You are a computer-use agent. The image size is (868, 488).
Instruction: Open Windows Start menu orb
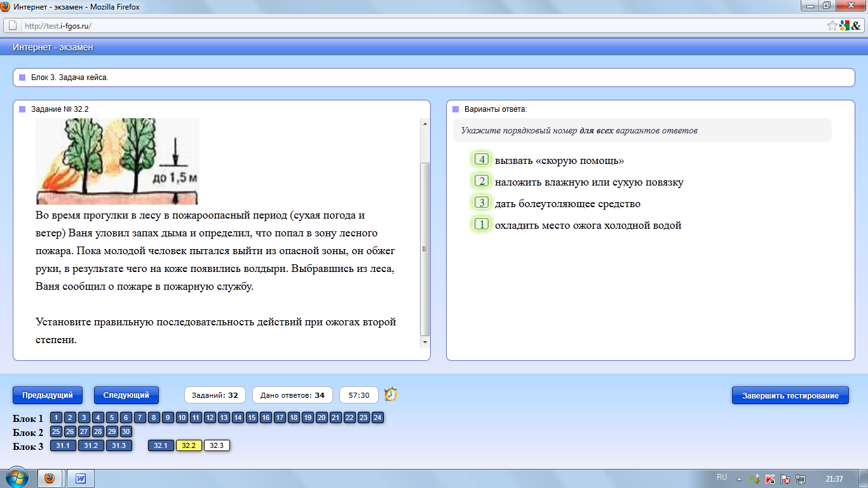pyautogui.click(x=17, y=478)
